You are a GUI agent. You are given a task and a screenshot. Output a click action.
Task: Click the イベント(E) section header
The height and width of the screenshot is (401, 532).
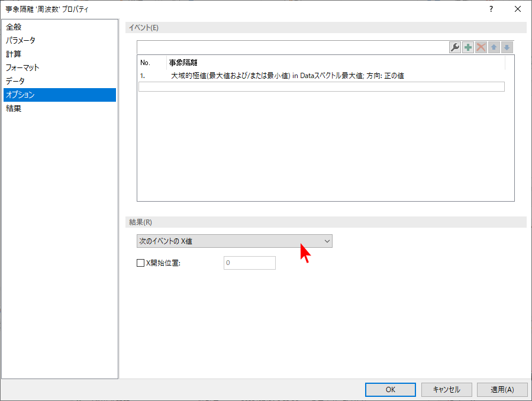325,27
